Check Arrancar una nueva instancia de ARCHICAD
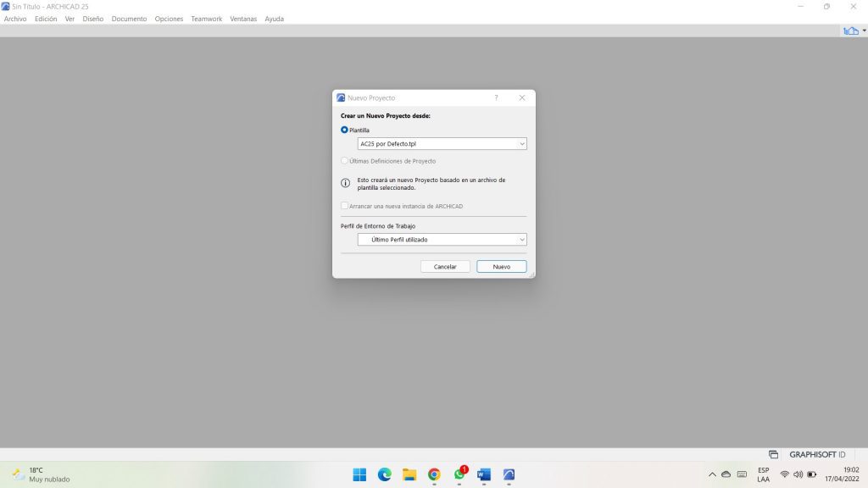This screenshot has width=868, height=488. pos(344,206)
